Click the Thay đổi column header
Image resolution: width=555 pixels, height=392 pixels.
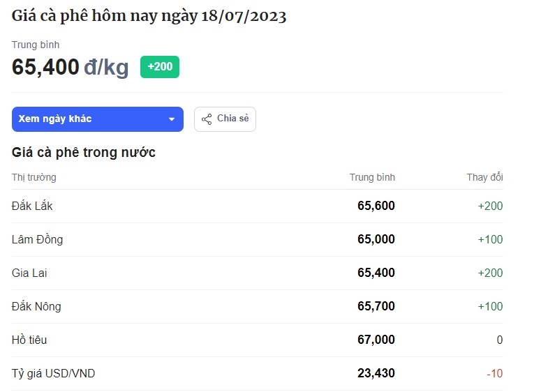click(x=484, y=177)
